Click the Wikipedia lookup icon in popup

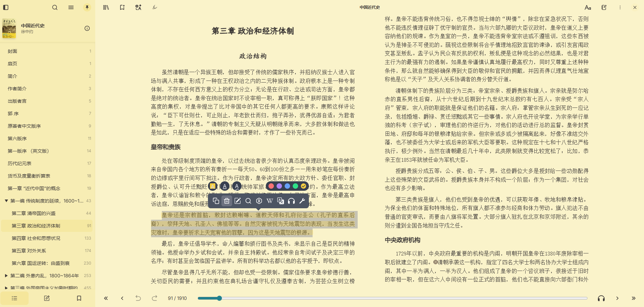click(270, 201)
